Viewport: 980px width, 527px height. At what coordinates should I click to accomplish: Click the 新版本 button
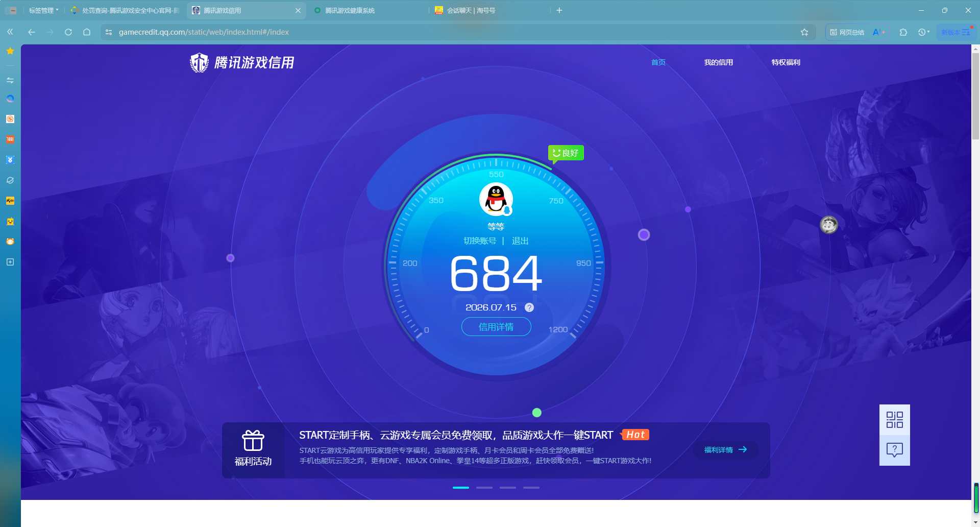point(956,32)
